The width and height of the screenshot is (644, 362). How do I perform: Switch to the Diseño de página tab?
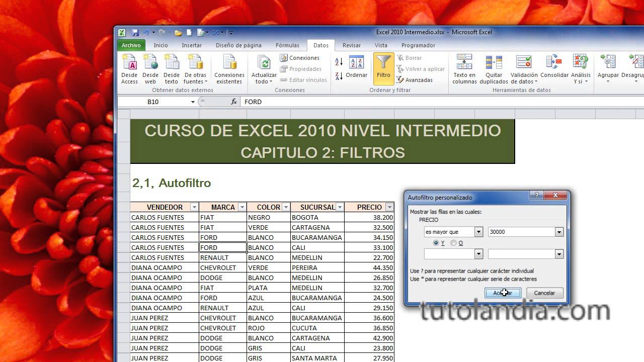click(x=238, y=45)
